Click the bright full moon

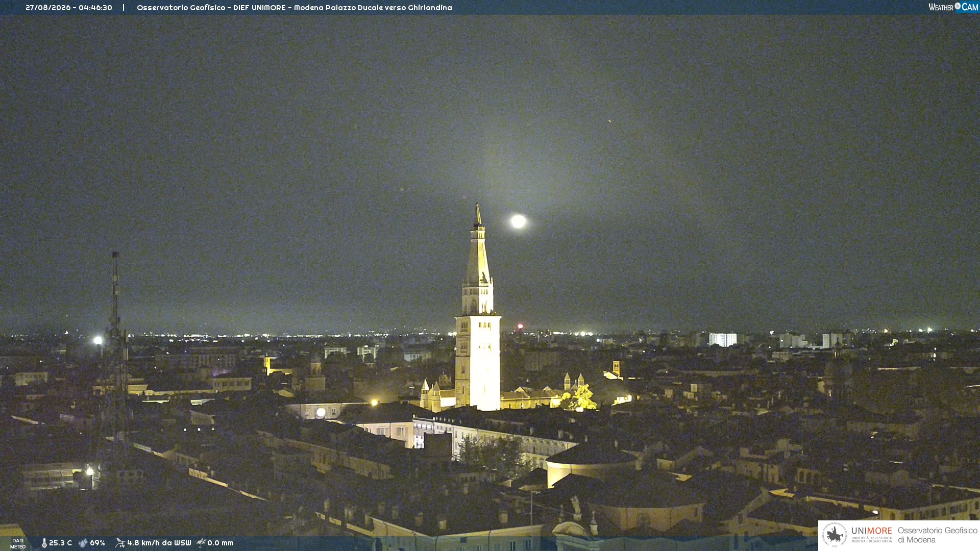click(x=518, y=221)
